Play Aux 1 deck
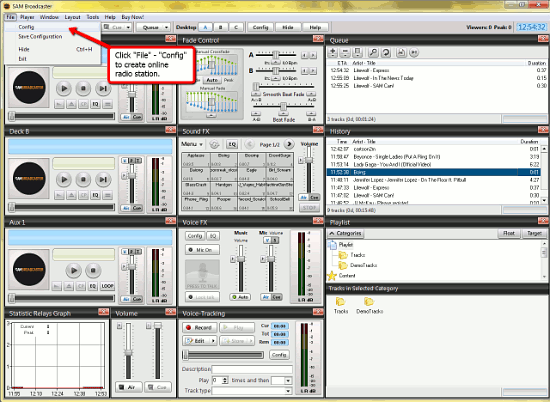 click(x=74, y=270)
